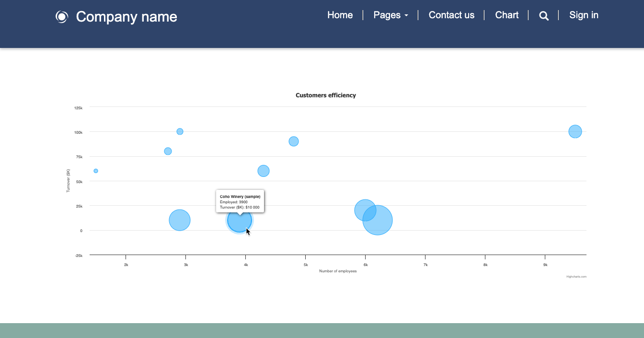Navigate to the Chart page
Viewport: 644px width, 338px height.
(x=507, y=15)
